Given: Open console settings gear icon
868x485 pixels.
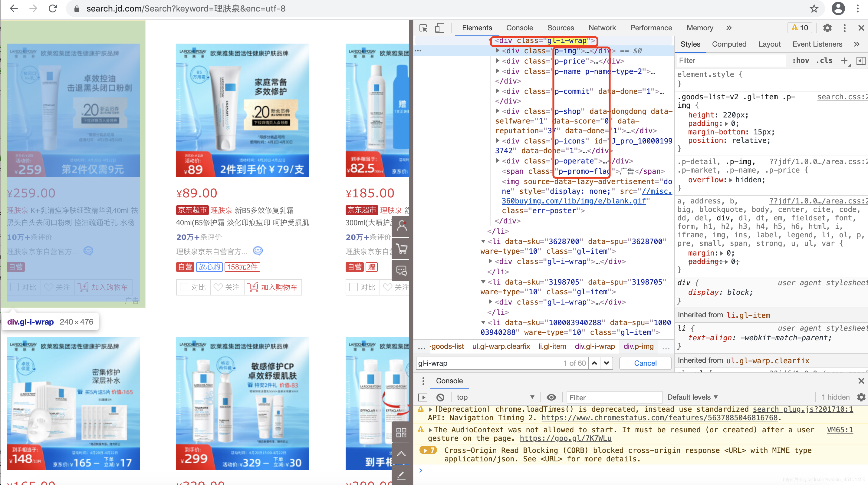Looking at the screenshot, I should (861, 398).
